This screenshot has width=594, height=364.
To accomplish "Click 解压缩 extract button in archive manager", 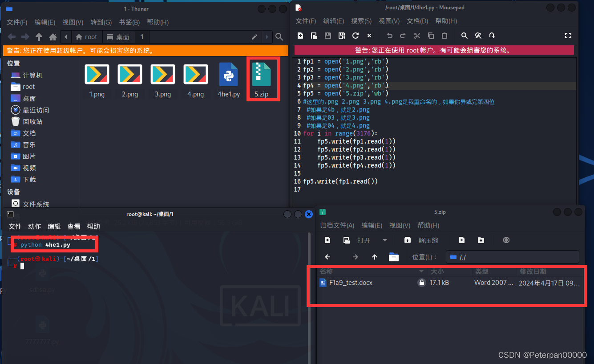I will coord(421,240).
